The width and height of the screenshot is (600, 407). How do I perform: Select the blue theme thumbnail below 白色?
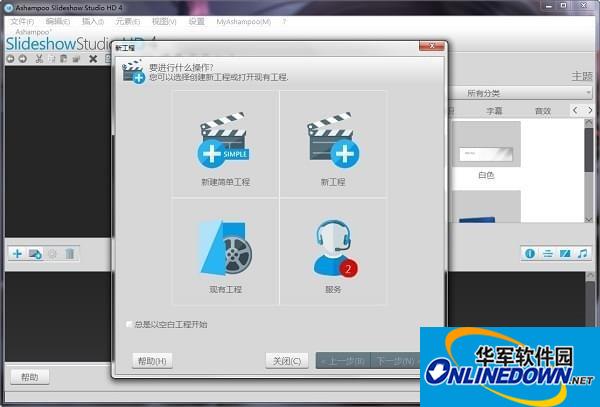tap(486, 207)
